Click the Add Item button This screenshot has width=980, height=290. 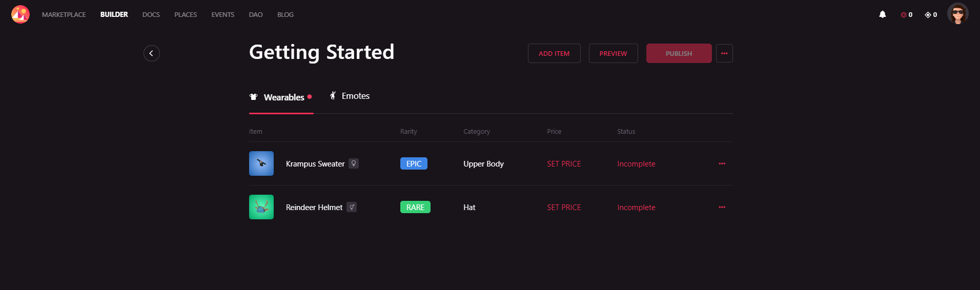pos(554,53)
